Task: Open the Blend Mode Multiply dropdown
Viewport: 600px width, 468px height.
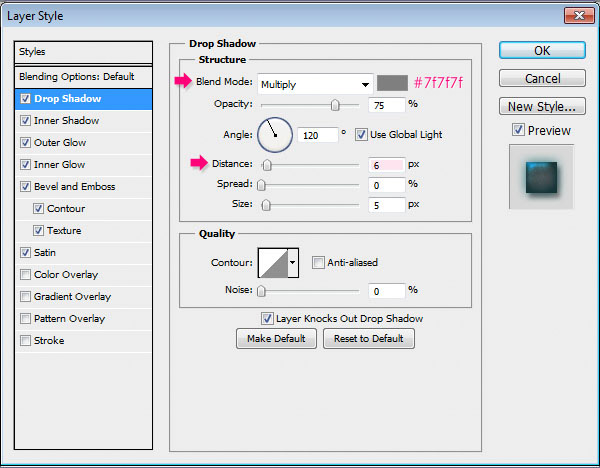Action: (315, 84)
